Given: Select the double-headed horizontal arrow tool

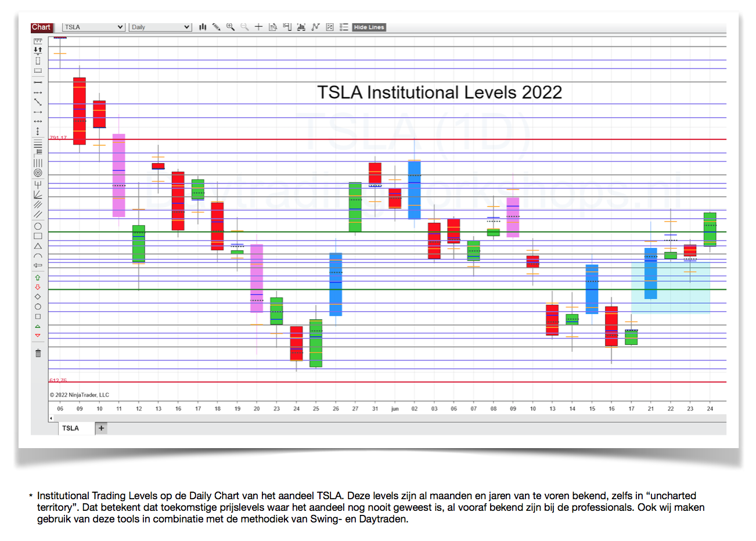Looking at the screenshot, I should tap(38, 121).
